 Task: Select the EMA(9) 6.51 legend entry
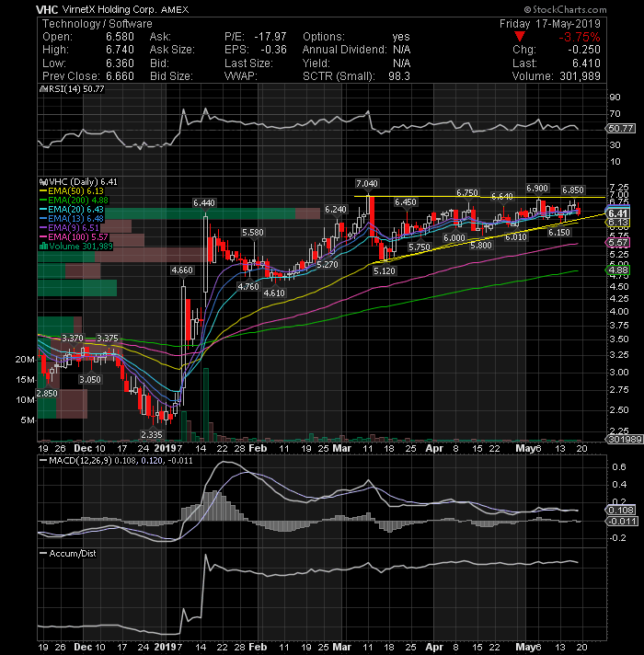coord(69,227)
